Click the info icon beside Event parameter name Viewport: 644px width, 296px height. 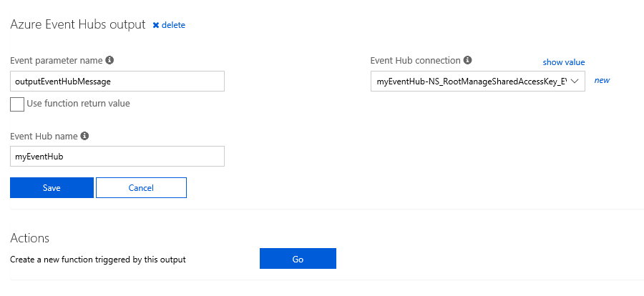click(109, 61)
